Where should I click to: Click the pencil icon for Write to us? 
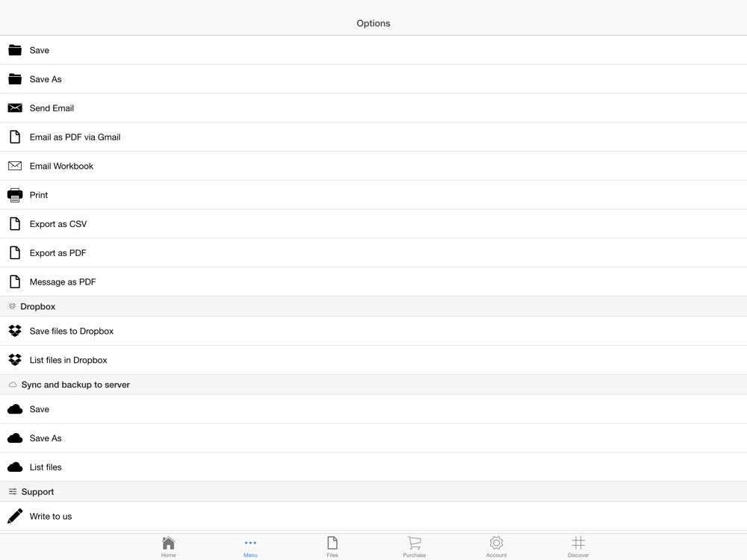pos(15,516)
